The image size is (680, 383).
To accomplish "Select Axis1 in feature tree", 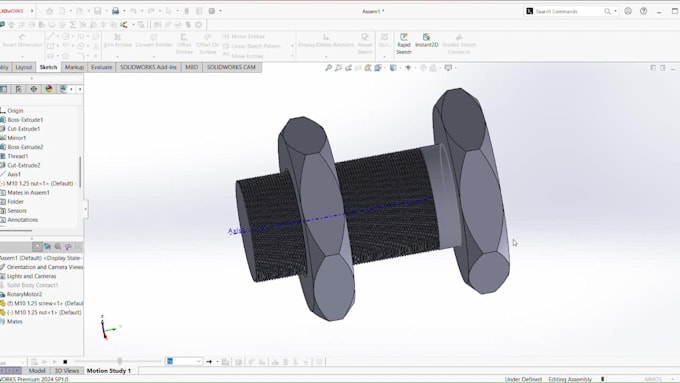I will click(x=14, y=174).
